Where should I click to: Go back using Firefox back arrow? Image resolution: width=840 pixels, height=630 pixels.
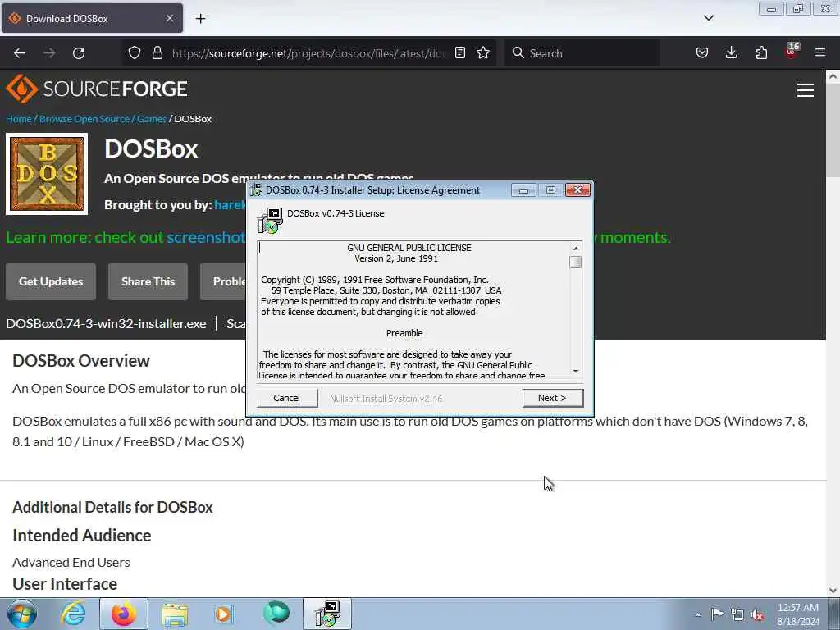point(20,53)
